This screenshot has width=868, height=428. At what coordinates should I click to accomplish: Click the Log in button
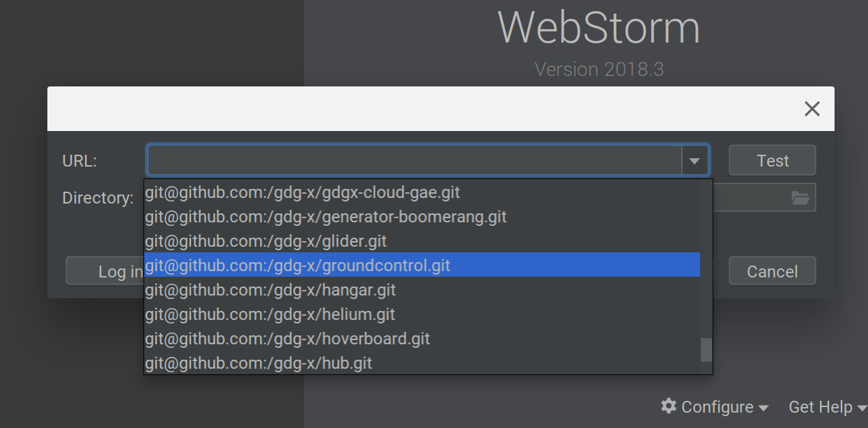pos(105,271)
